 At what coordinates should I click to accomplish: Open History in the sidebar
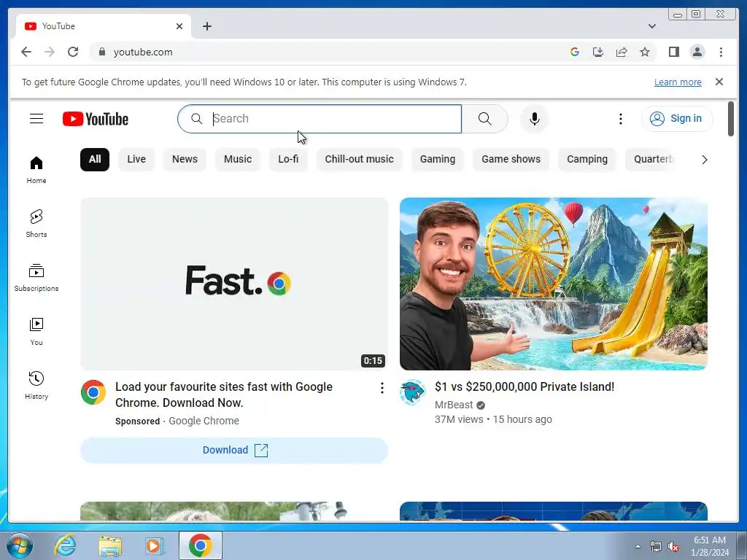point(36,385)
